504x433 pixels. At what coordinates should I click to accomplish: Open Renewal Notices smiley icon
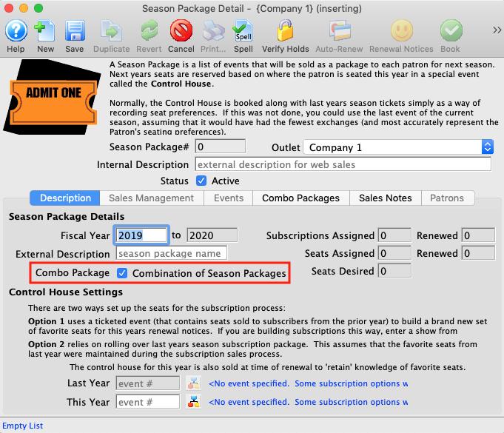tap(401, 31)
